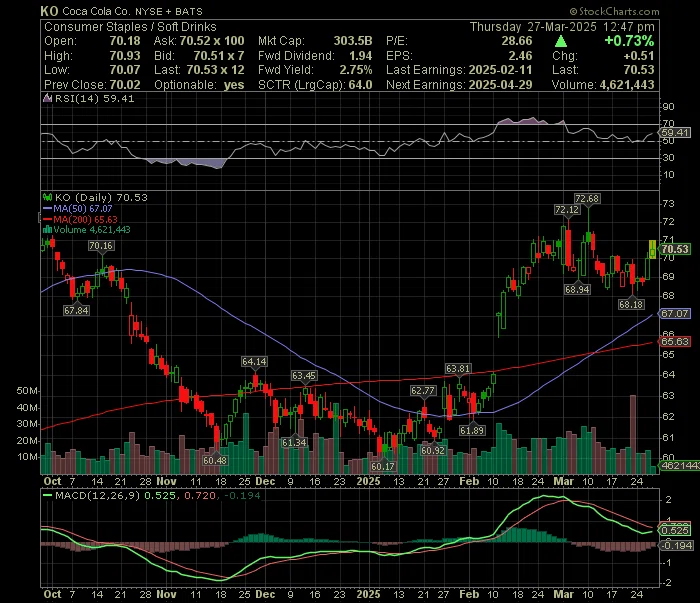Click the 60.17 price low label

coord(383,466)
